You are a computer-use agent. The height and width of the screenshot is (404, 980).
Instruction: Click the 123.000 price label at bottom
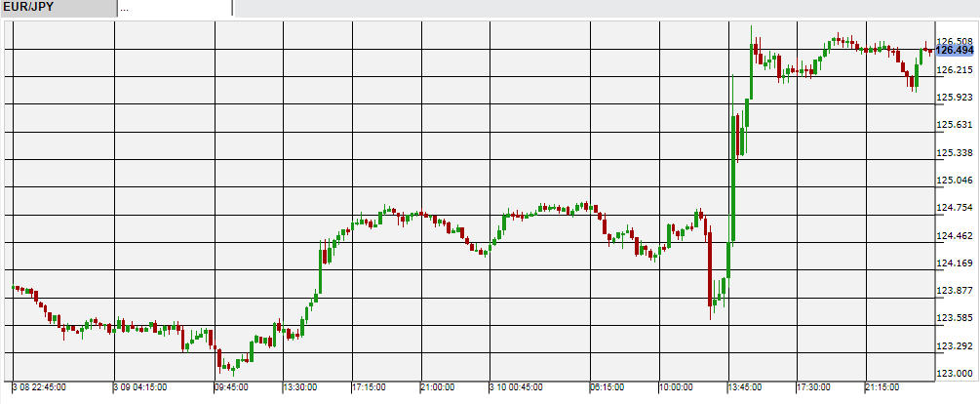tap(954, 374)
